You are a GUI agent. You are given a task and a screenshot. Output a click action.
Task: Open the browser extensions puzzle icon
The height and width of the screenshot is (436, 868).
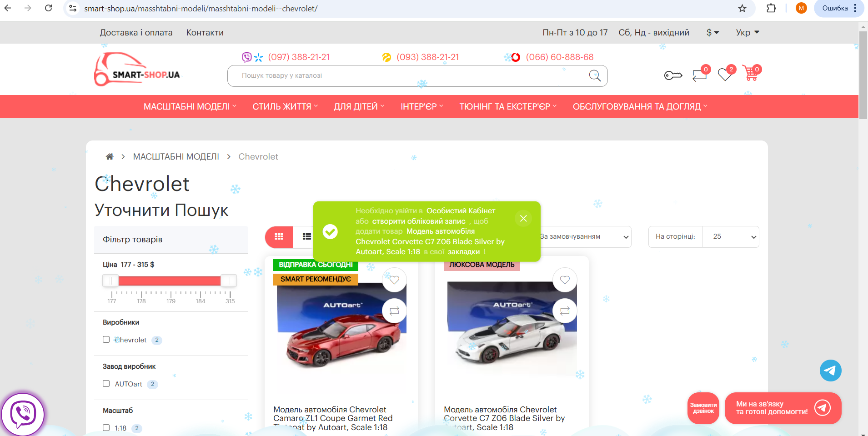[x=771, y=8]
